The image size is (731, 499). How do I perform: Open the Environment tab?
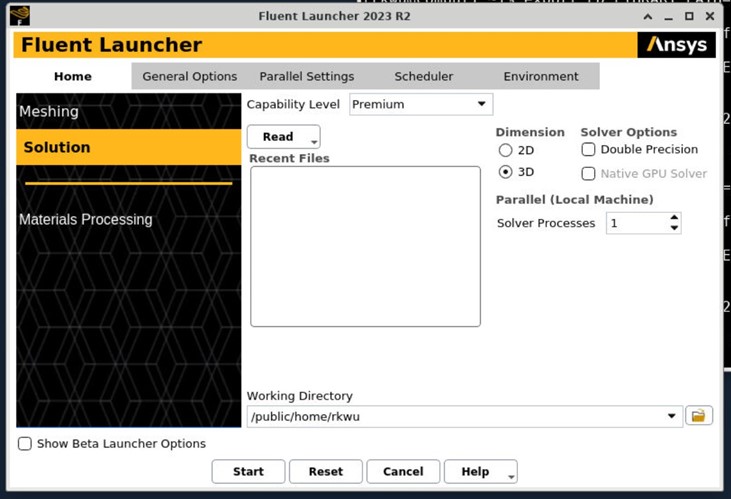click(541, 76)
